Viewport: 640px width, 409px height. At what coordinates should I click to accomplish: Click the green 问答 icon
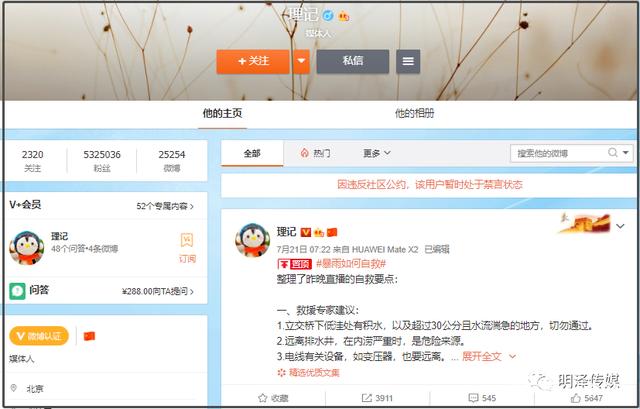[x=18, y=290]
